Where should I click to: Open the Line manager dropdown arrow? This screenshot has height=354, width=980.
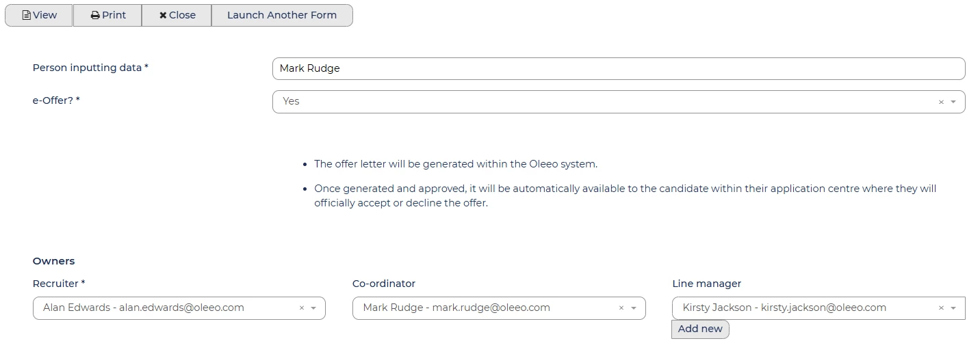click(953, 308)
